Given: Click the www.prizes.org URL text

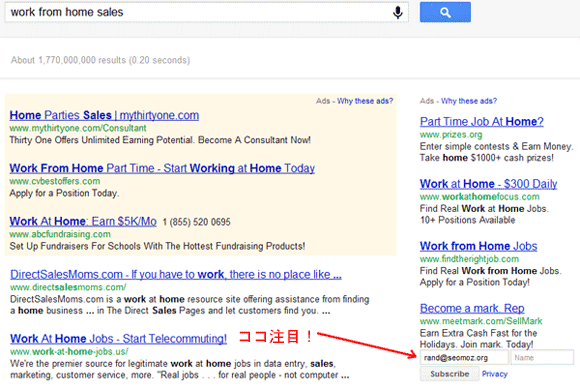Looking at the screenshot, I should [451, 134].
